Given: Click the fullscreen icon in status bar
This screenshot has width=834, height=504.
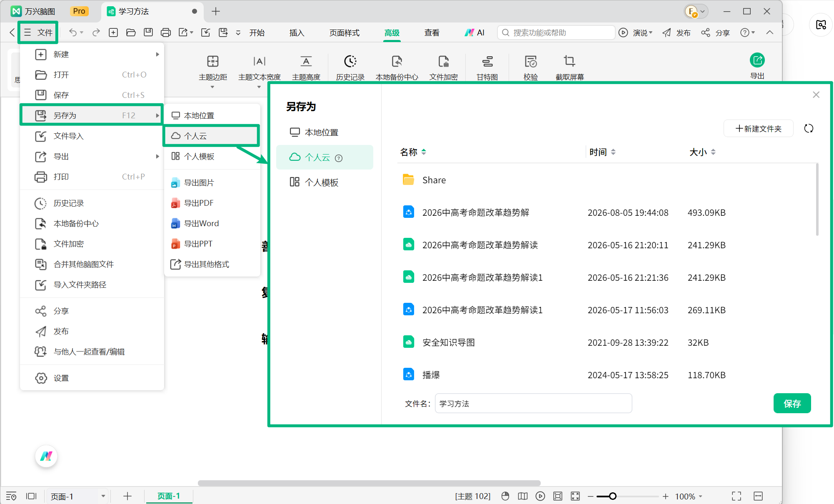Looking at the screenshot, I should point(737,496).
